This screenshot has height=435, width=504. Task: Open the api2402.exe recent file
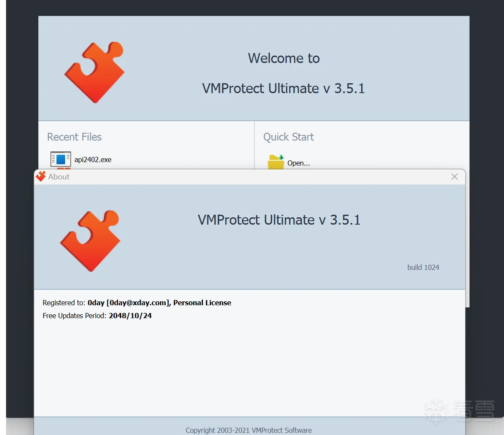click(93, 160)
